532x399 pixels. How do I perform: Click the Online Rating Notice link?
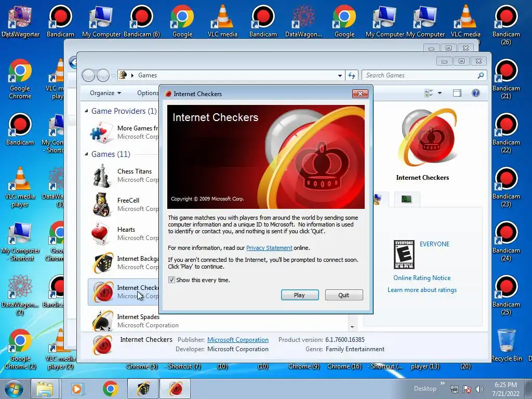422,278
